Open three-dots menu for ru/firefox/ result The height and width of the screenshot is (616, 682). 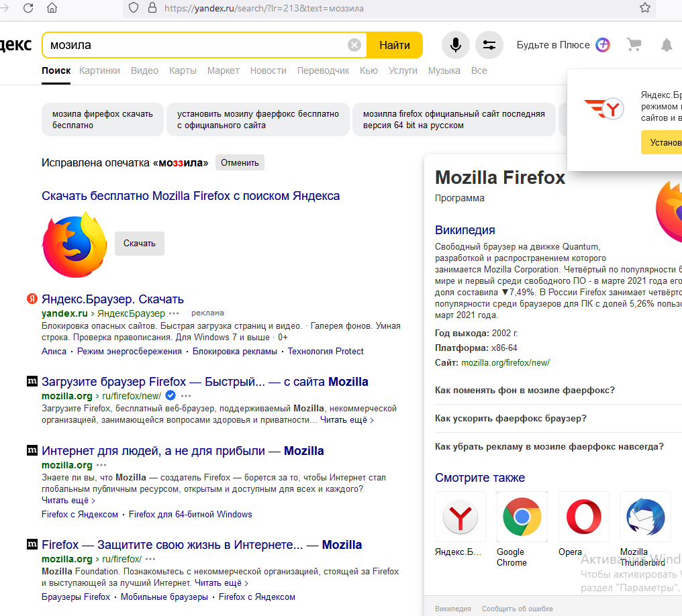(150, 558)
